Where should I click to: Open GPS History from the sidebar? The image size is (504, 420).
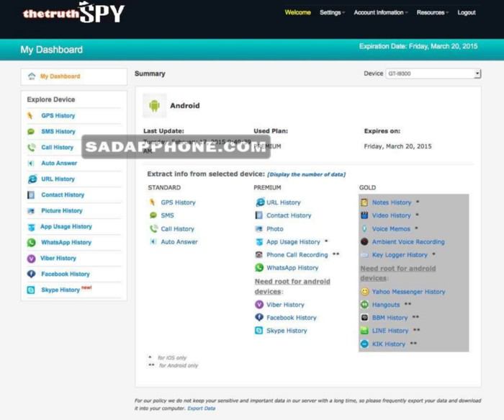(x=58, y=115)
